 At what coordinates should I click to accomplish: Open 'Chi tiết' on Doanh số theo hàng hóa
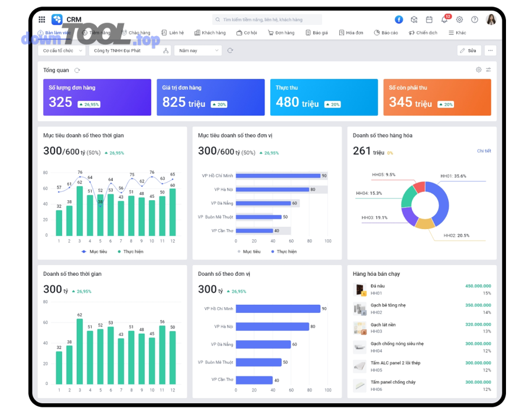coord(484,151)
